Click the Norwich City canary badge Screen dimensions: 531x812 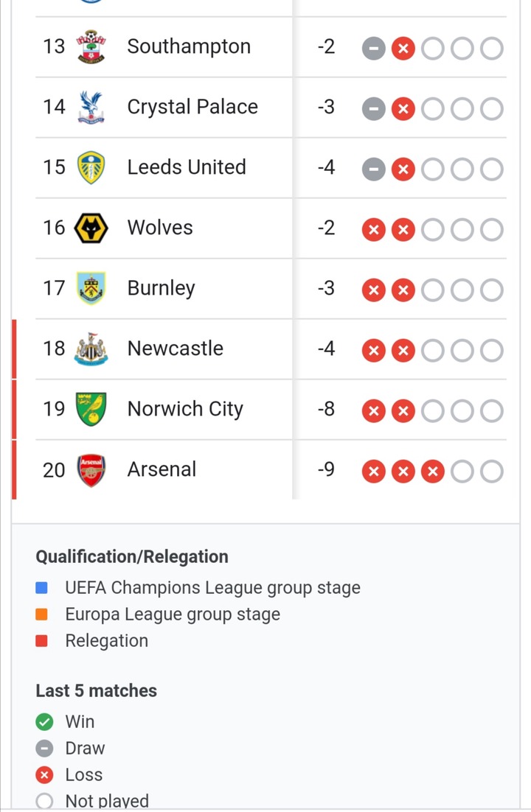(x=91, y=409)
